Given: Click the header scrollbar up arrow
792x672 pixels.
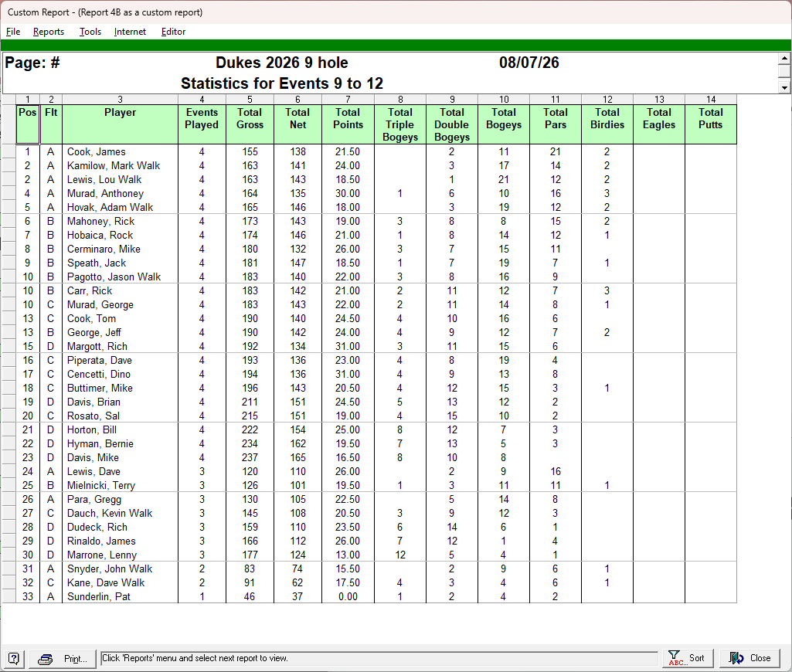Looking at the screenshot, I should (x=784, y=59).
